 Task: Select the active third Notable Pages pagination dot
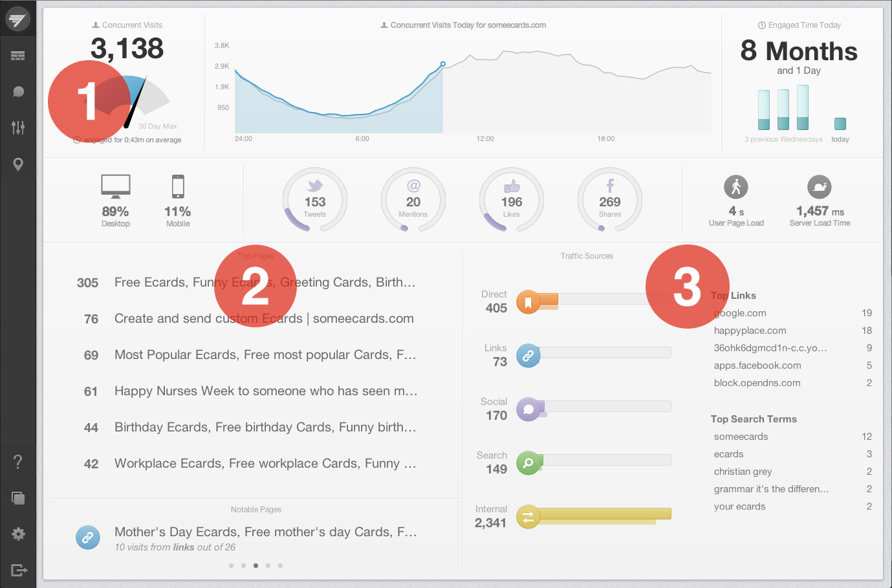pos(256,565)
